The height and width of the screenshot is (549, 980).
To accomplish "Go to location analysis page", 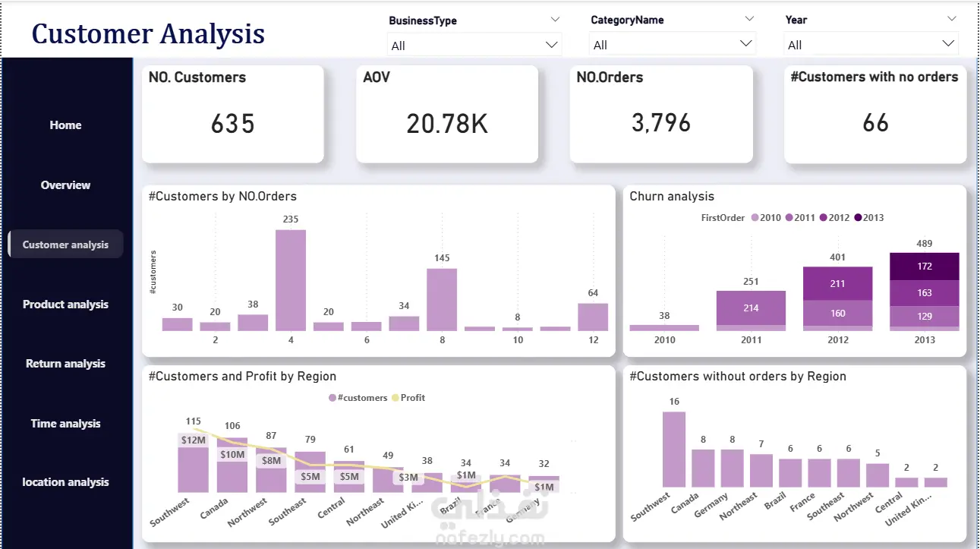I will click(65, 482).
